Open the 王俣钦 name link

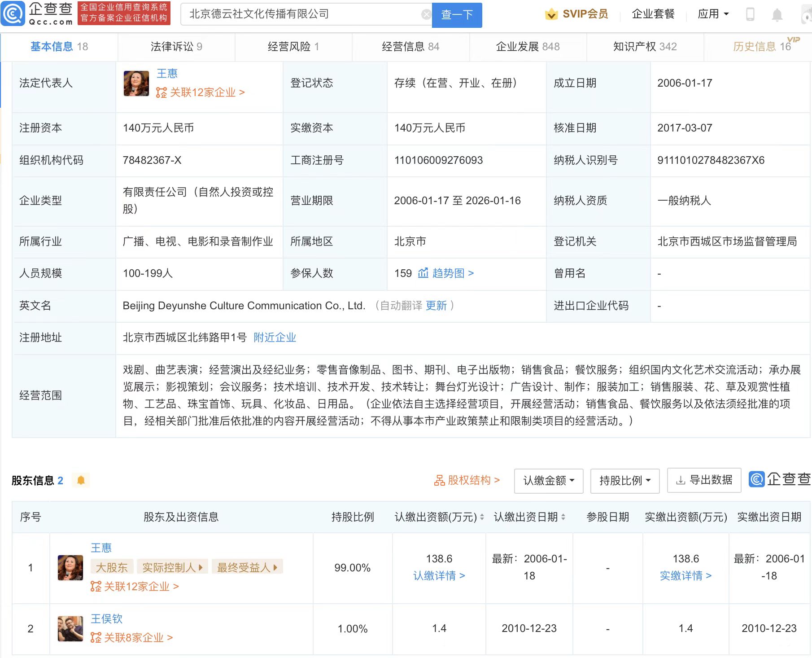(x=106, y=619)
